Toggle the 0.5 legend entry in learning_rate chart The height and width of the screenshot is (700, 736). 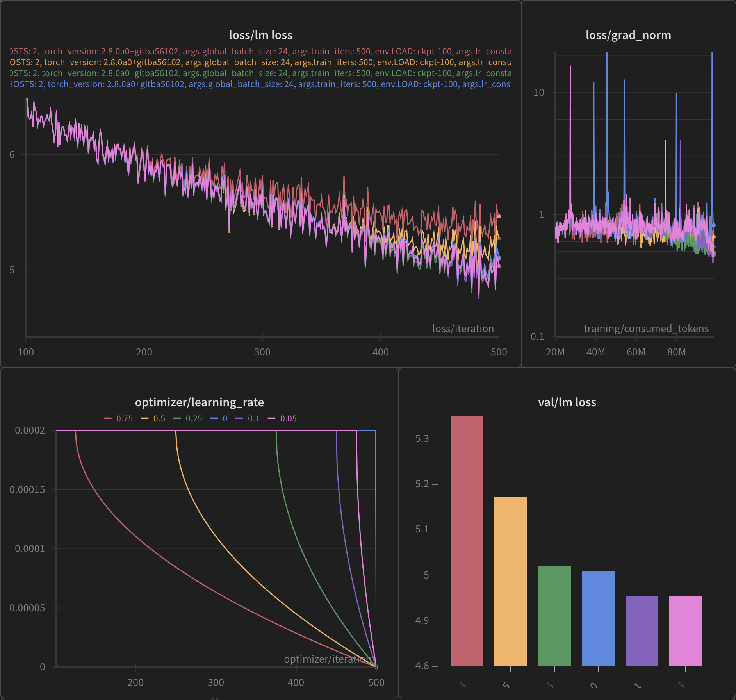pos(153,419)
